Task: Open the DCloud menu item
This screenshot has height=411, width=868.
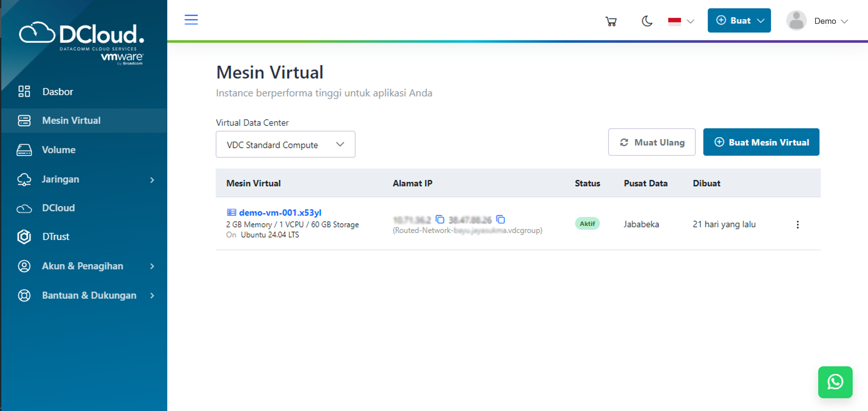Action: point(58,208)
